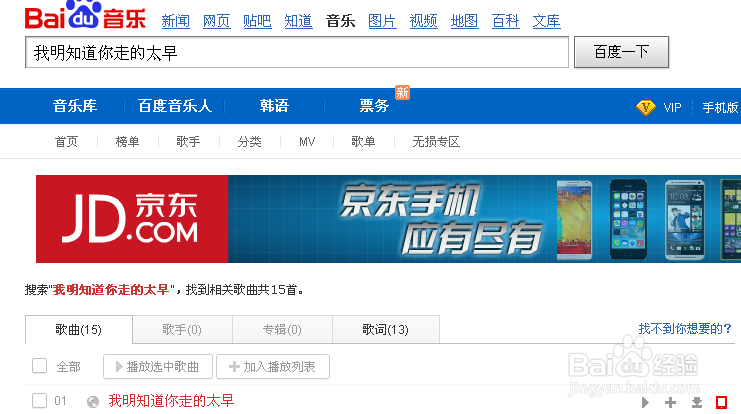Open the 新闻 link in top navigation

tap(175, 21)
